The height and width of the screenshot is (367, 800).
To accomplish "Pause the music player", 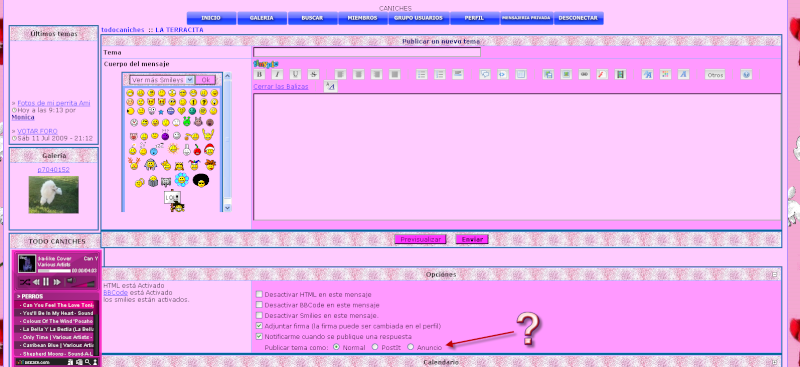I will coord(46,282).
